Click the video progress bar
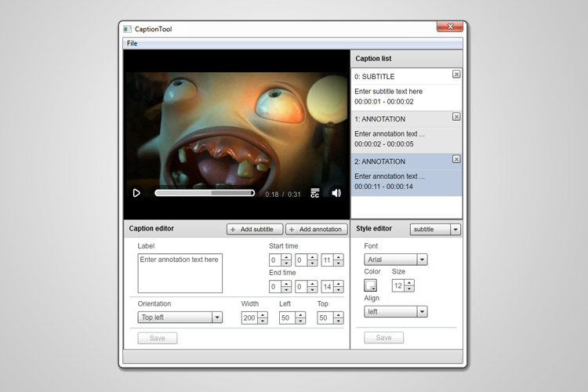 (x=205, y=193)
